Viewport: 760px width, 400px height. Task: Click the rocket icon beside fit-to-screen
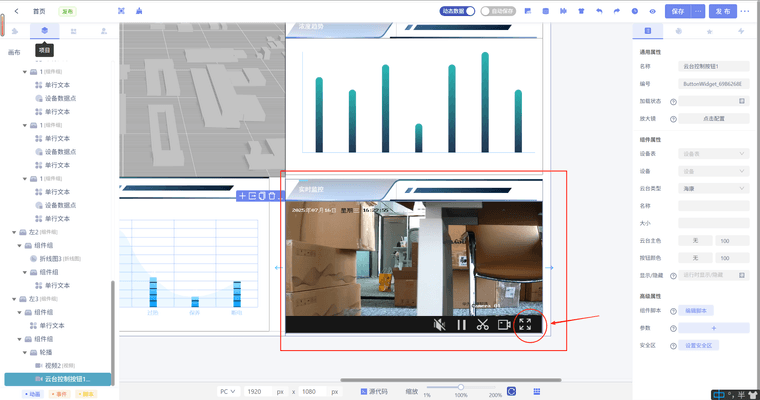139,11
